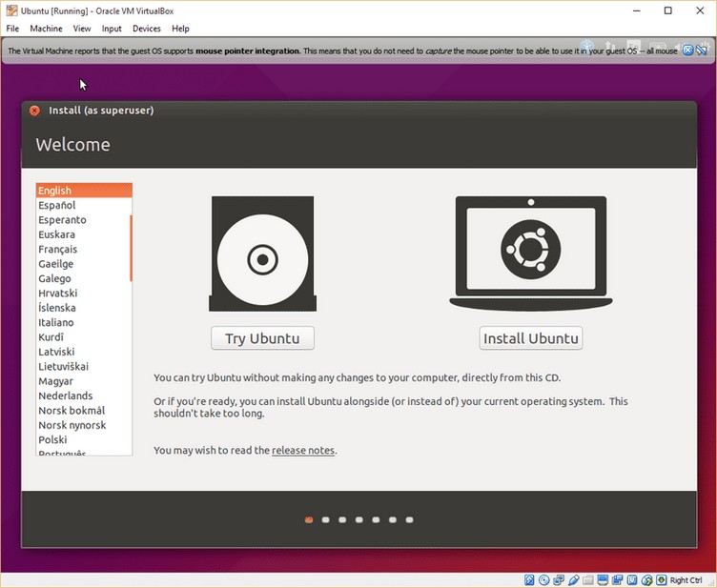Click the display monitor status icon
The height and width of the screenshot is (588, 717).
[x=603, y=579]
